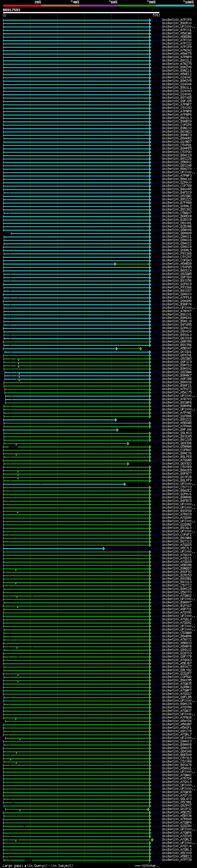Select label UniRef100_Q9LMS3

(177, 433)
